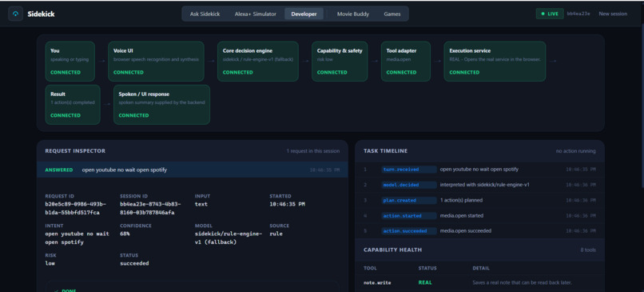Image resolution: width=644 pixels, height=292 pixels.
Task: Open the Spoken / UI response card
Action: [162, 105]
